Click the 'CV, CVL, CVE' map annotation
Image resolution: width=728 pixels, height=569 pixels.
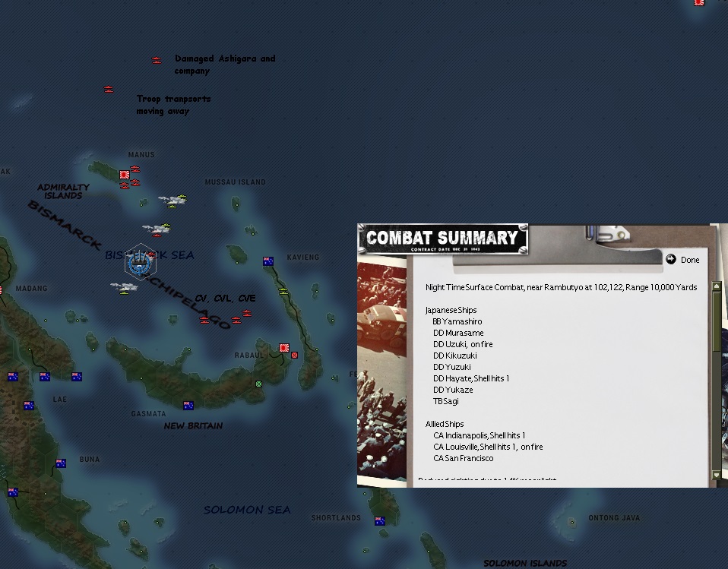point(225,298)
